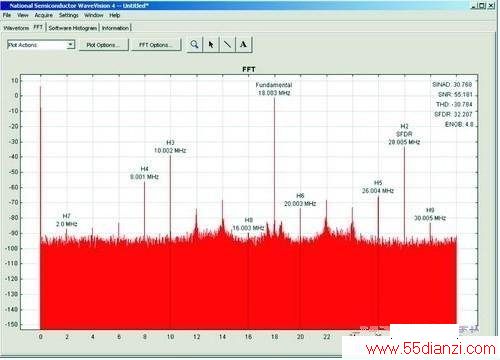Click the H3 10.002 MHz harmonic label
500x360 pixels.
coord(170,147)
